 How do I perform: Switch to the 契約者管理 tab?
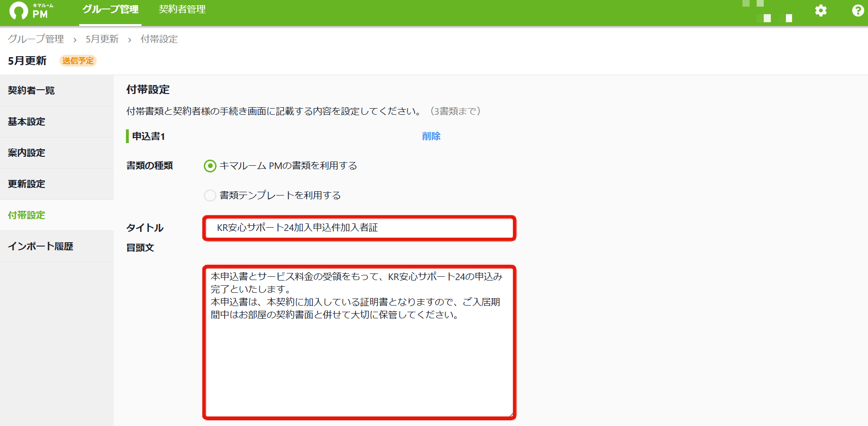click(182, 9)
